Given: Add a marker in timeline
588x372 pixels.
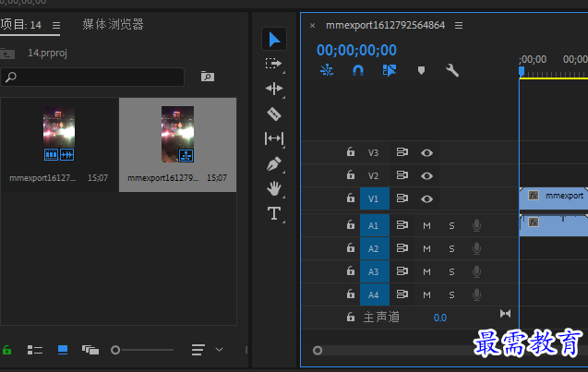Looking at the screenshot, I should pyautogui.click(x=421, y=70).
